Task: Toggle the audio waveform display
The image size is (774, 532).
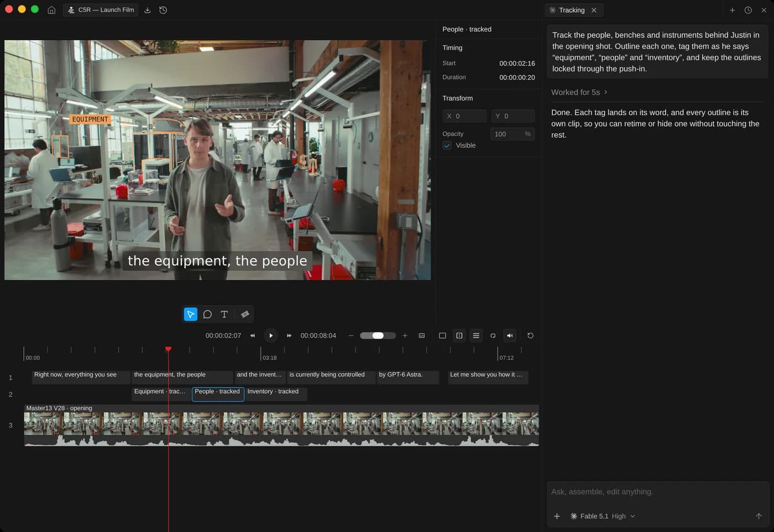Action: point(476,336)
